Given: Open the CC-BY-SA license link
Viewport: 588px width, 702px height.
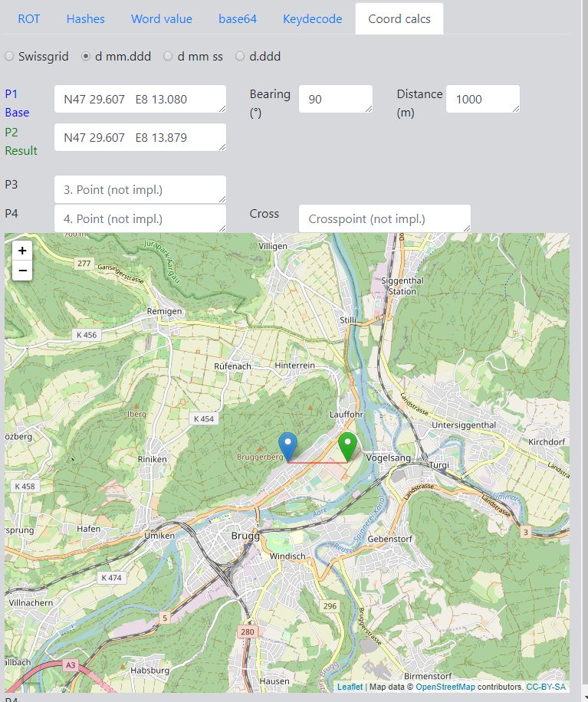Looking at the screenshot, I should click(546, 687).
